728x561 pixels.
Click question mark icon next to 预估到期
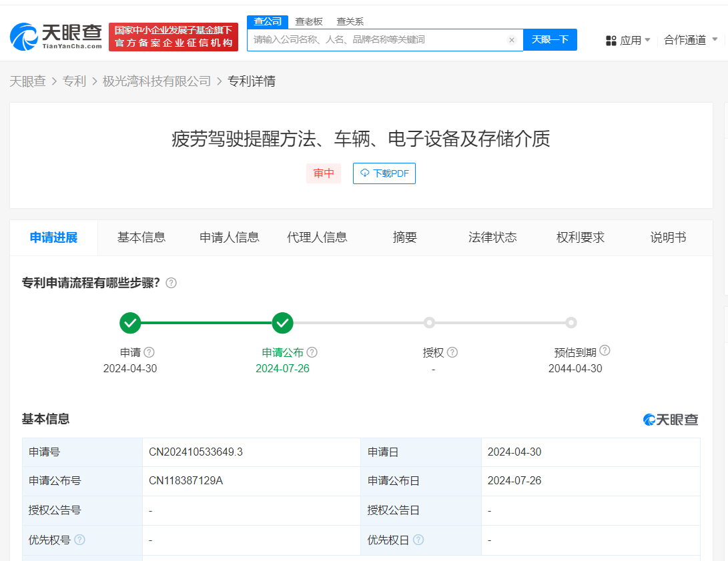point(605,350)
